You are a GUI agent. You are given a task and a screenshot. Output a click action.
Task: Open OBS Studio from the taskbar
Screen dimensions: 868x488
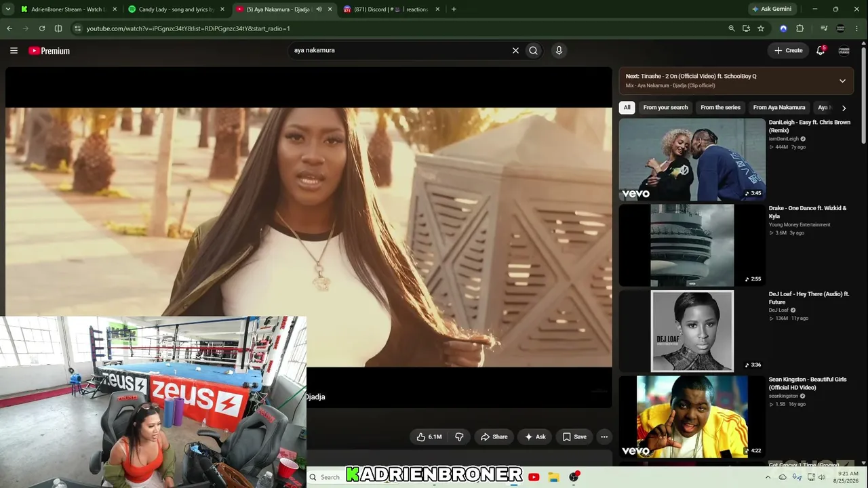coord(574,477)
